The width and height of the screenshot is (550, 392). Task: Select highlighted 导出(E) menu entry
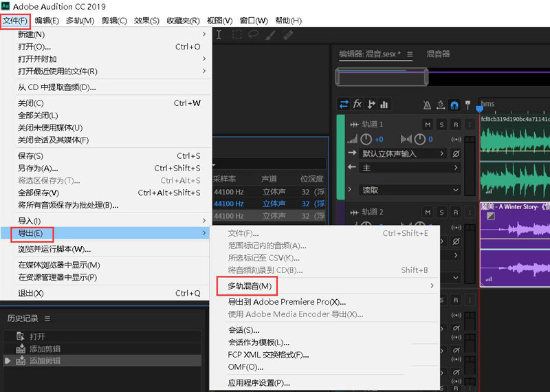click(x=106, y=233)
